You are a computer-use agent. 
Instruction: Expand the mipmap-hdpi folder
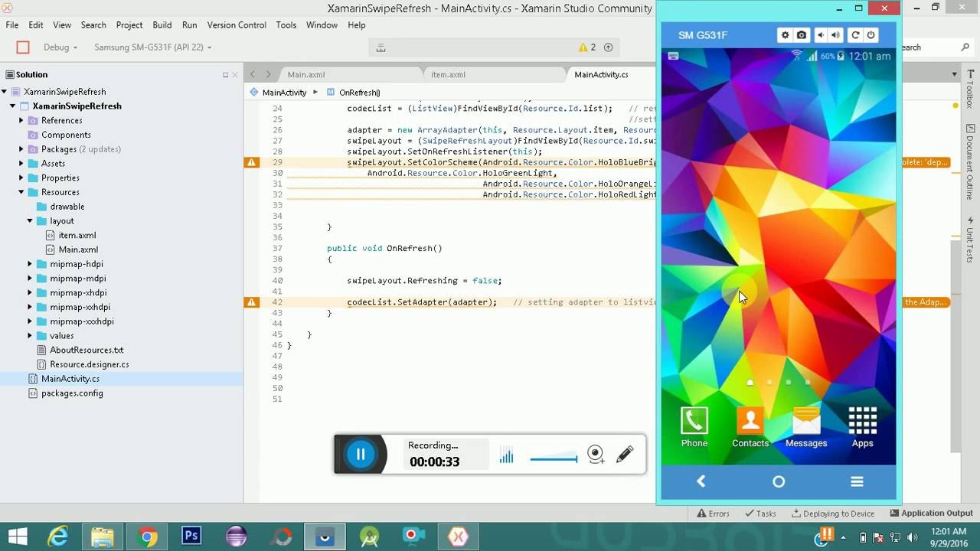tap(30, 264)
